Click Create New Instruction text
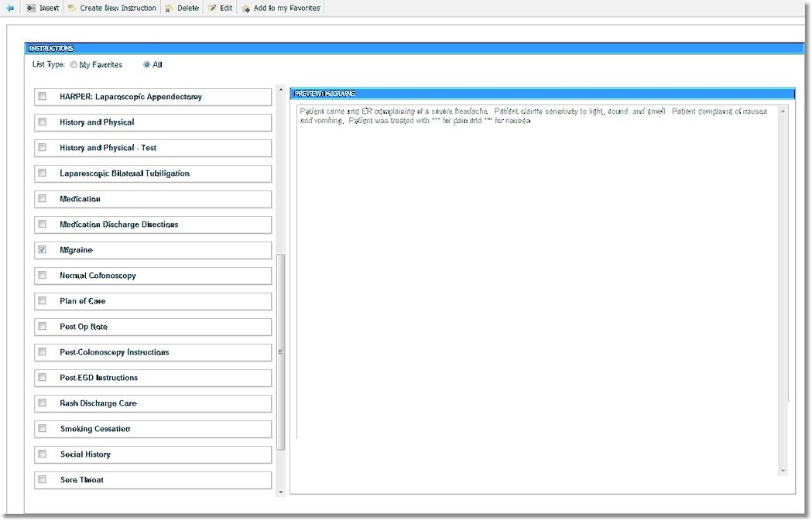The height and width of the screenshot is (521, 812). (118, 9)
